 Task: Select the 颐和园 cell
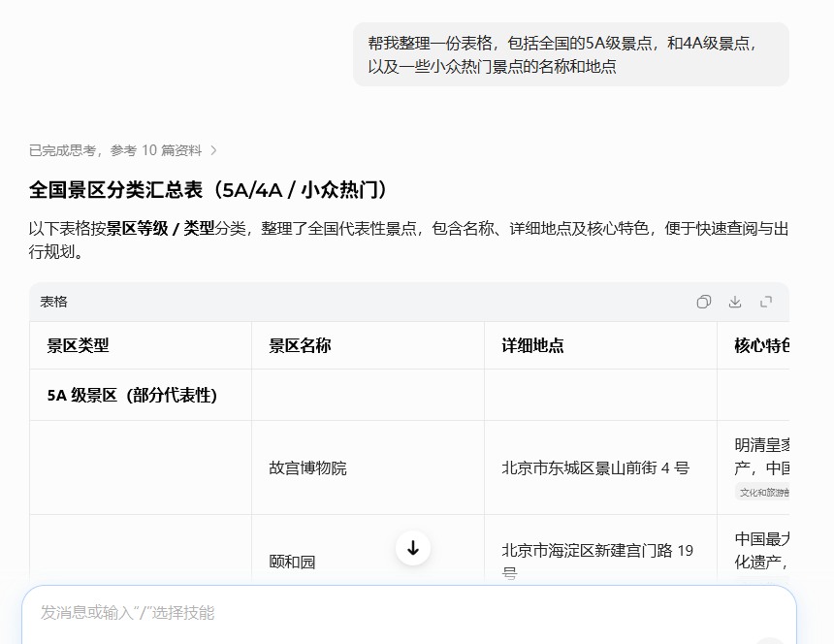368,551
